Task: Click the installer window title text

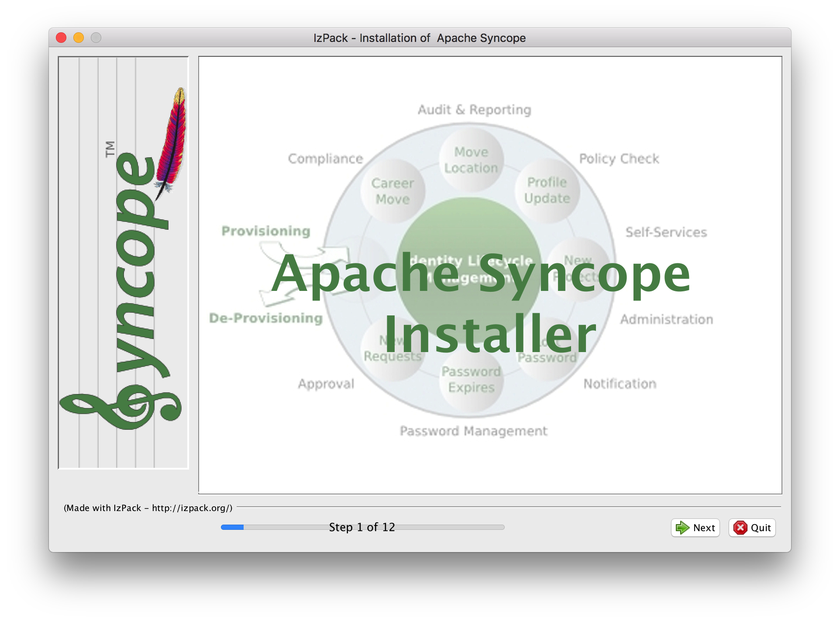Action: 419,38
